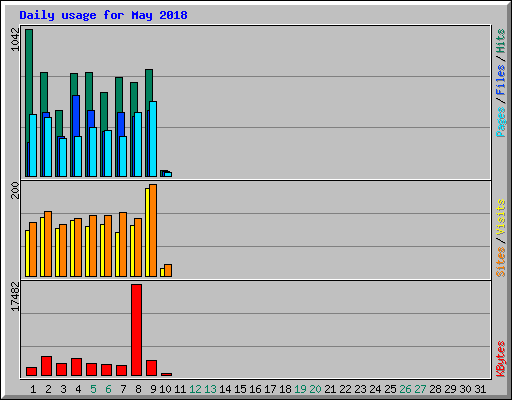The width and height of the screenshot is (512, 400).
Task: Click the KBytes legend label
Action: point(501,359)
